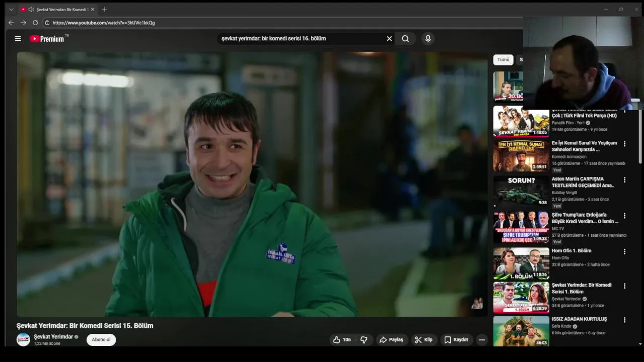
Task: Click the channel watermark in video corner
Action: coord(477,303)
